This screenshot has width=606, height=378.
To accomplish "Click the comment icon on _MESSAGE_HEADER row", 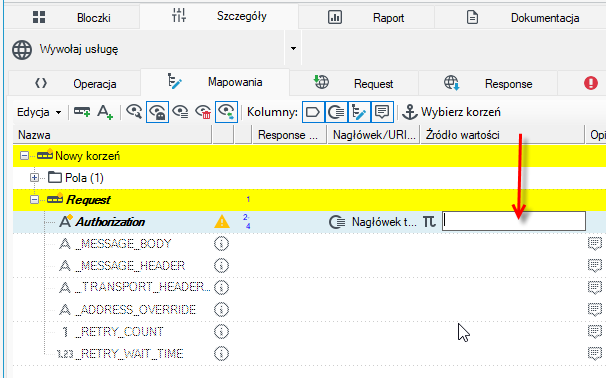I will click(595, 266).
